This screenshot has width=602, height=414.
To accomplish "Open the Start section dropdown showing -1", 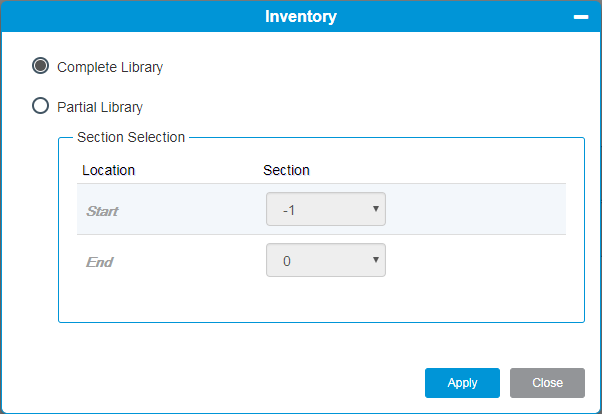I will tap(326, 209).
